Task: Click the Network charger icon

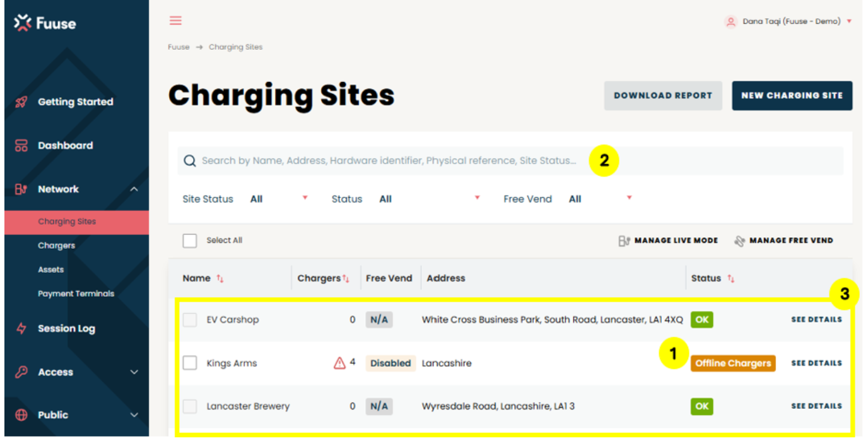Action: pyautogui.click(x=21, y=189)
